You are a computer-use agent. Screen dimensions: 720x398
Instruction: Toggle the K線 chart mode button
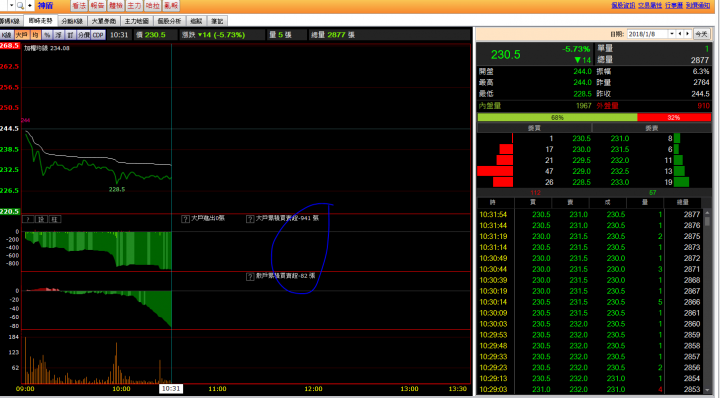click(x=6, y=35)
